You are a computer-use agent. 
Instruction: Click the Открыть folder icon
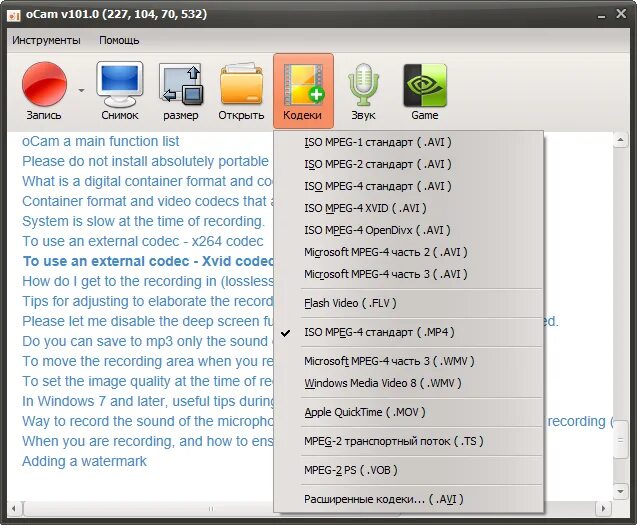pos(241,90)
